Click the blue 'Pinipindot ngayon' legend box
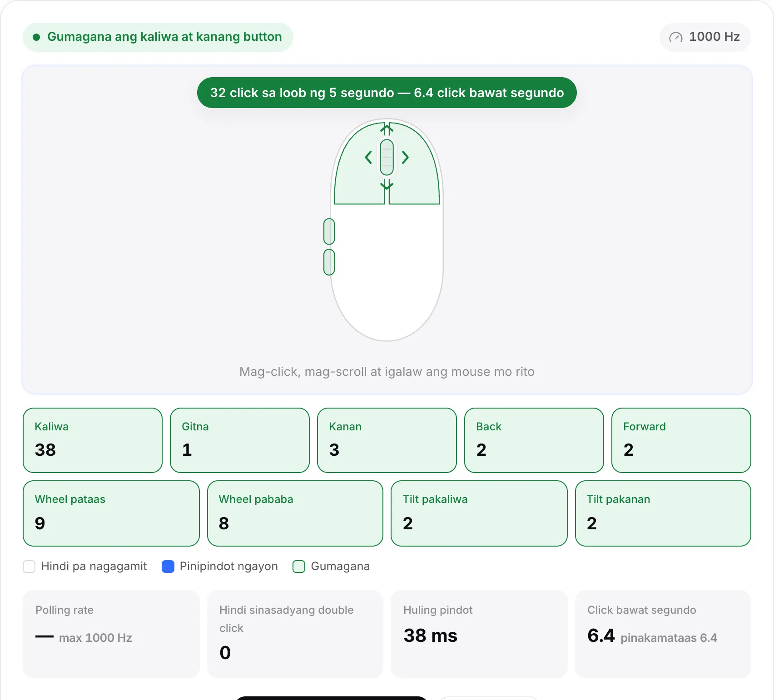The width and height of the screenshot is (774, 700). [168, 567]
